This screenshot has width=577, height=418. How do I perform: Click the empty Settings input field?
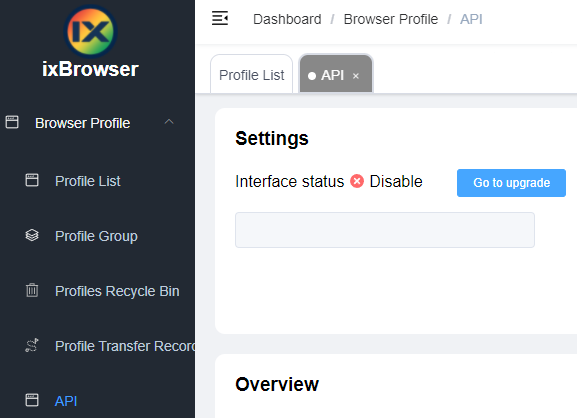pos(385,230)
